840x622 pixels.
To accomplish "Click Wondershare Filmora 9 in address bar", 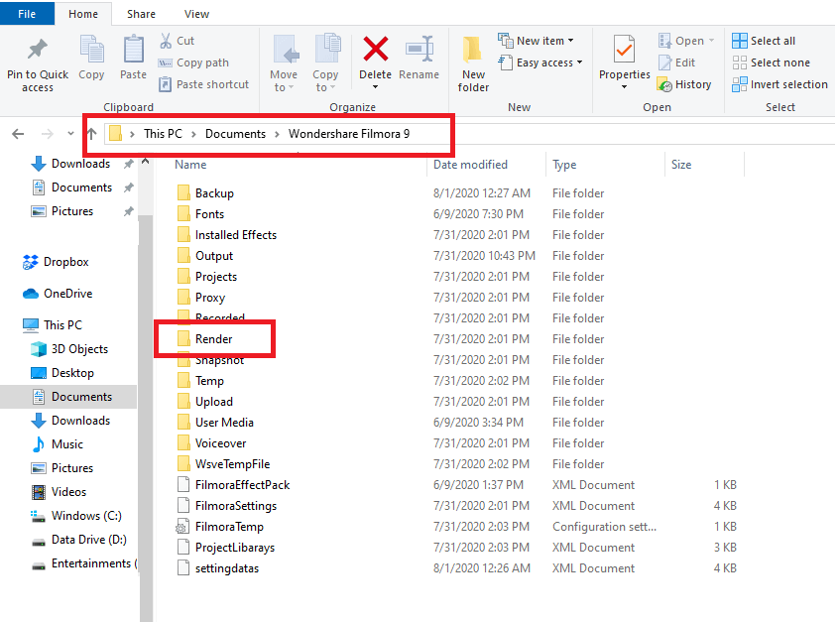I will click(x=349, y=134).
